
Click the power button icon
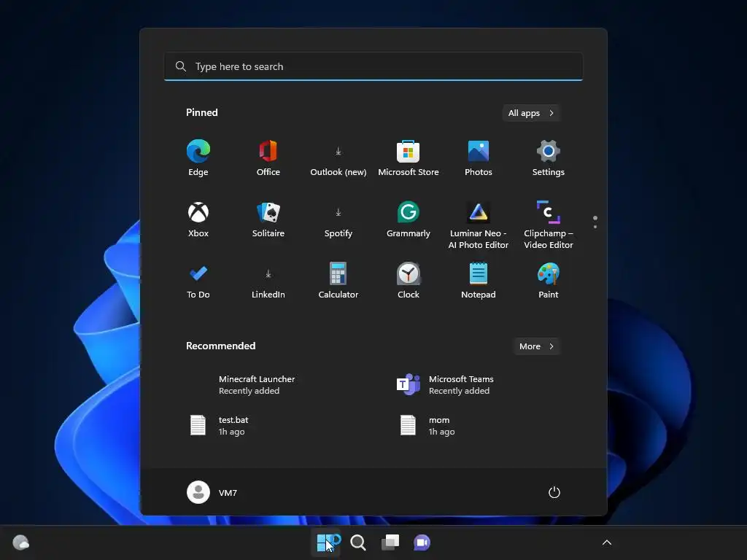point(554,492)
